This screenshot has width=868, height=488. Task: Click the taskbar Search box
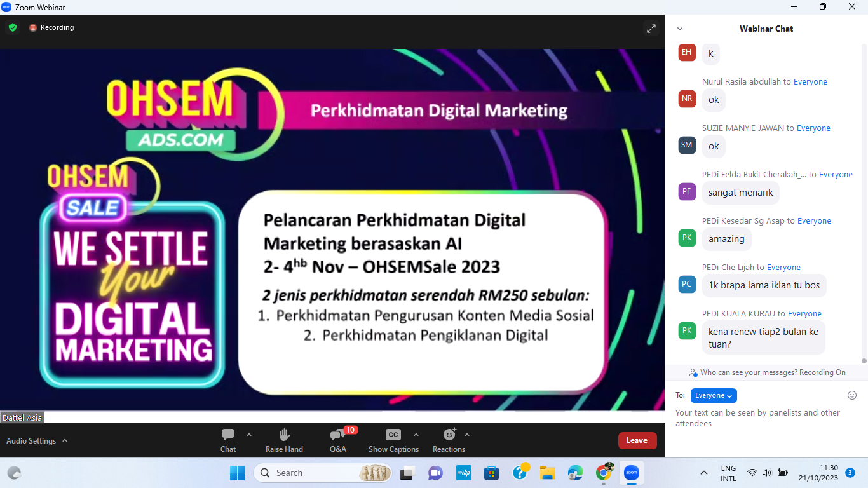(x=324, y=473)
